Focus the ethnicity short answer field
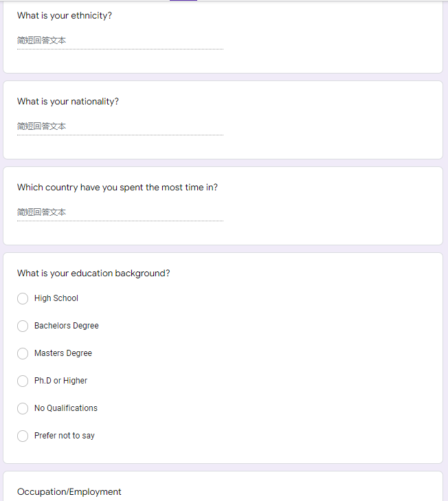The width and height of the screenshot is (448, 501). point(120,41)
